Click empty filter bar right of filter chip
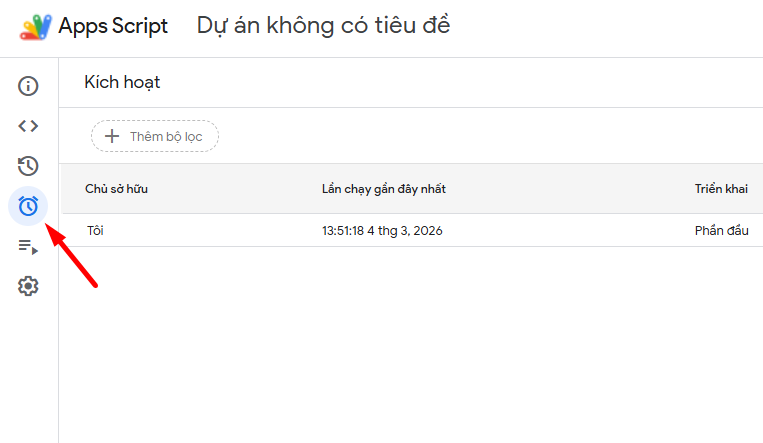Viewport: 763px width, 443px height. (480, 136)
